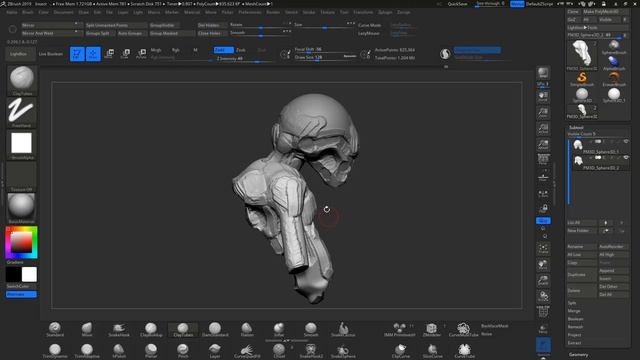The height and width of the screenshot is (360, 640).
Task: Click Auto Groups button
Action: 131,33
